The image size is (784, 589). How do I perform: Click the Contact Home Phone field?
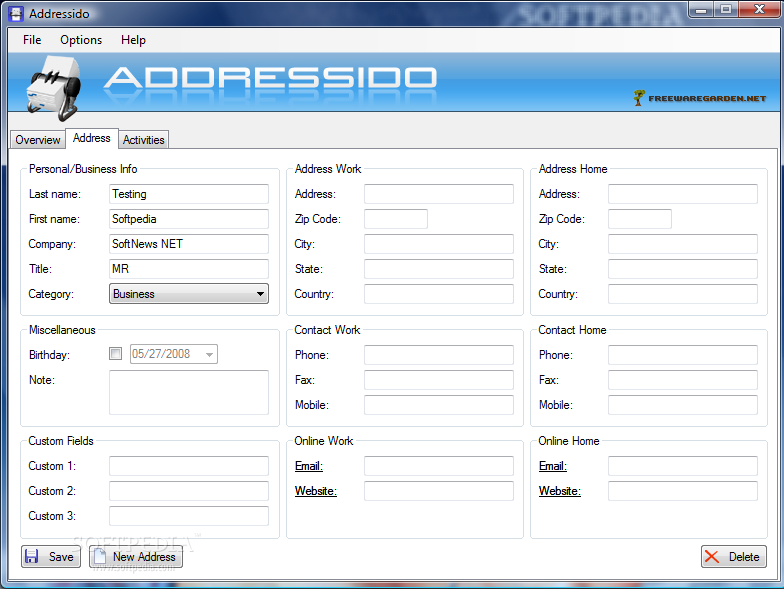[682, 355]
